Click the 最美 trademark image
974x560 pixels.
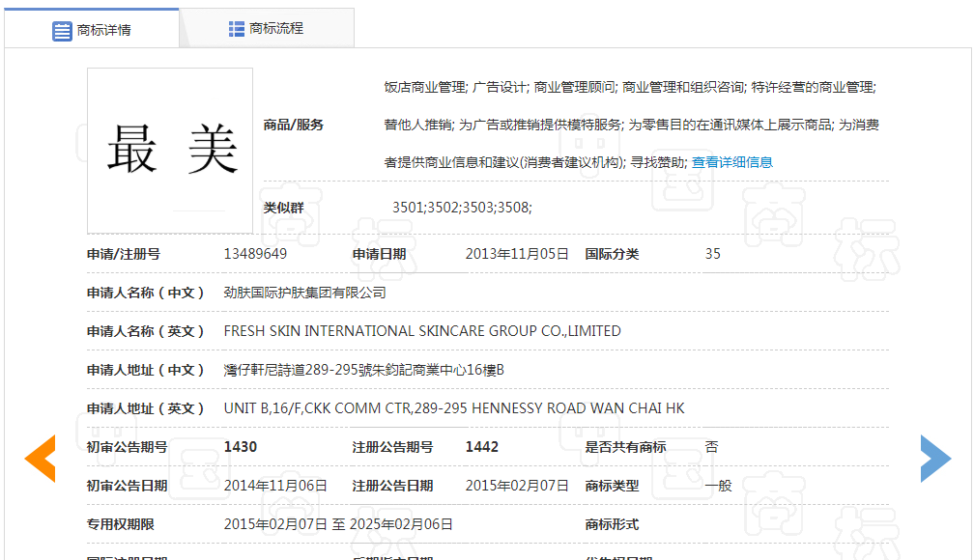click(170, 151)
